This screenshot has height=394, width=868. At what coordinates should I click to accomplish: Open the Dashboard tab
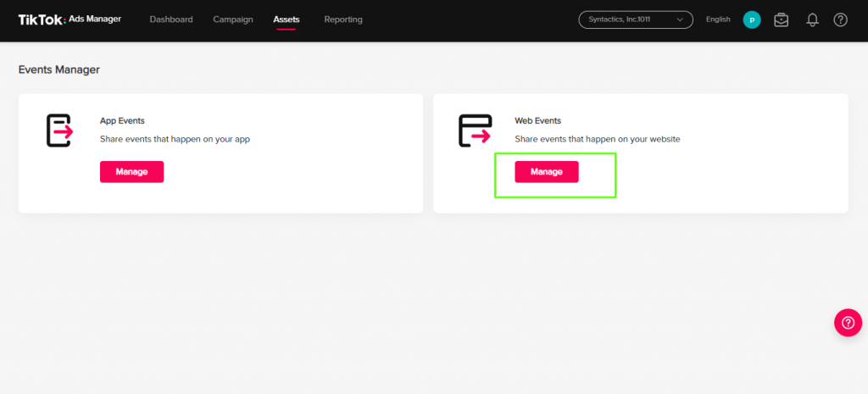point(171,19)
